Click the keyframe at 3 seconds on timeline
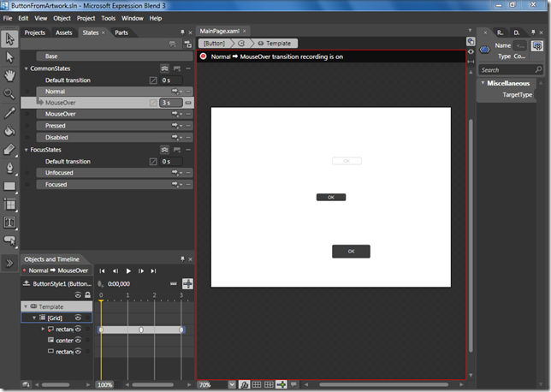The width and height of the screenshot is (551, 392). (x=181, y=330)
